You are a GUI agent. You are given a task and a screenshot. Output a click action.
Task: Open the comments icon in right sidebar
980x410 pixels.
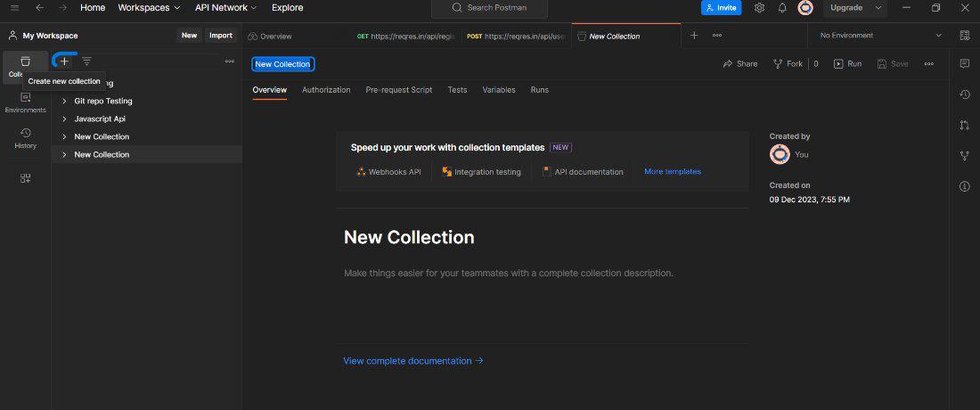[x=964, y=63]
